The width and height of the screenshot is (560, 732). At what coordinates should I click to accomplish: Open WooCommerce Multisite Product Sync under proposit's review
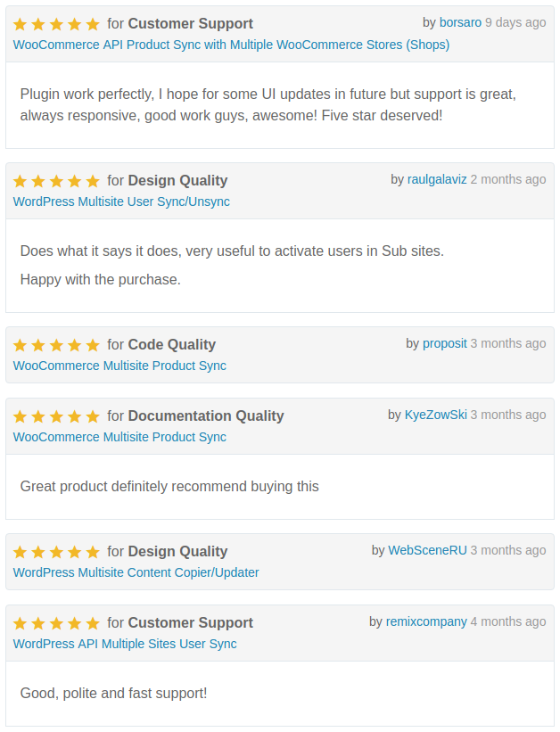[x=119, y=366]
